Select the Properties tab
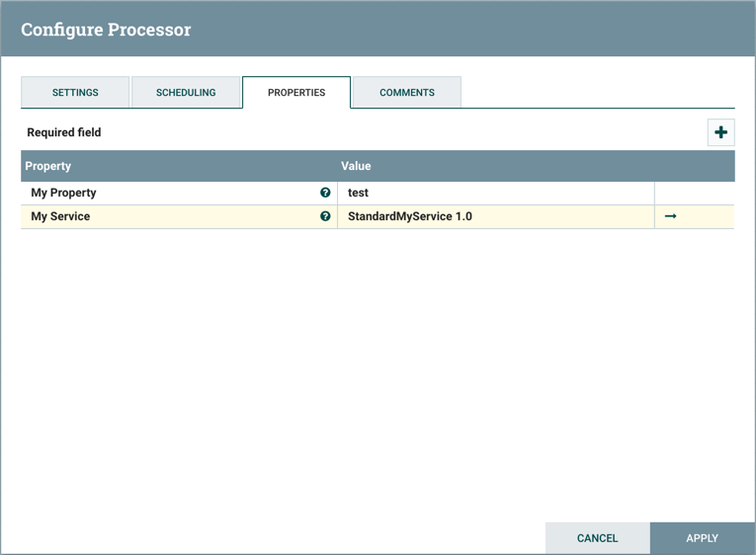 coord(296,92)
